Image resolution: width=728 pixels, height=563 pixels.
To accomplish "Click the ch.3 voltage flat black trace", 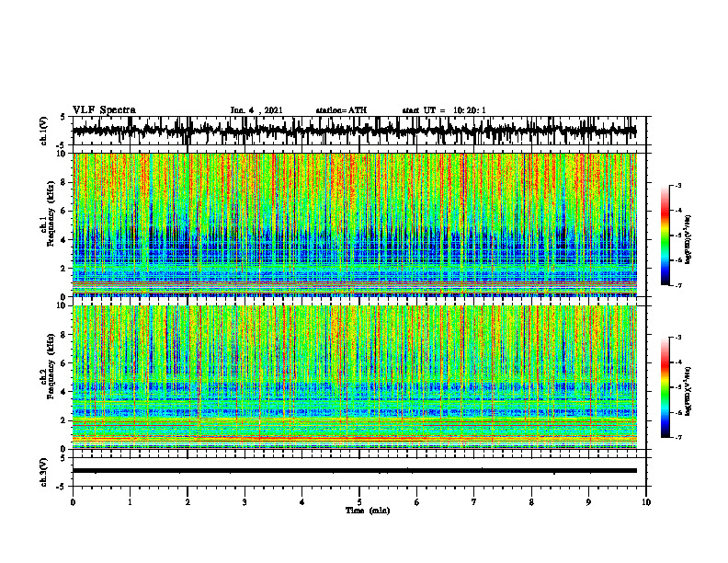I will tap(354, 471).
